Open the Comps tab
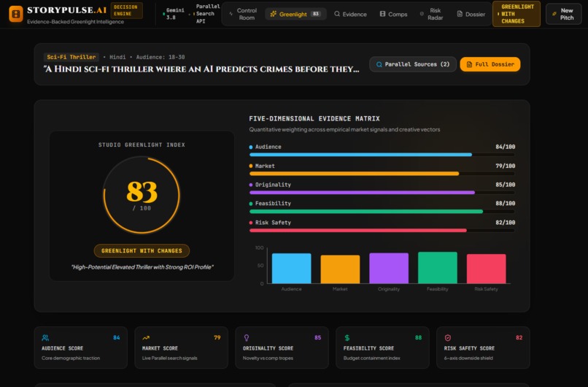 pos(393,14)
